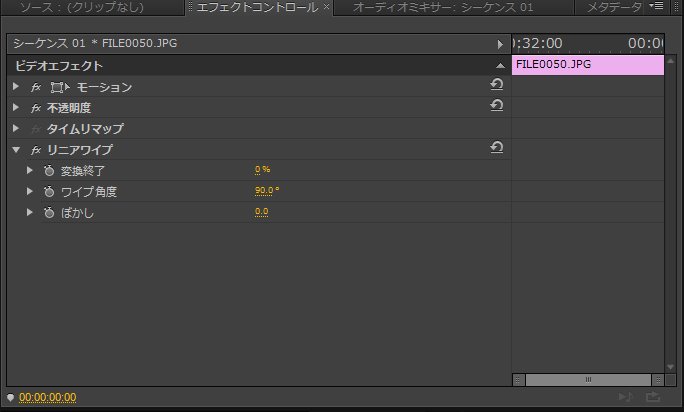This screenshot has height=412, width=684.
Task: Open the panel flyout menu icon
Action: coord(657,6)
